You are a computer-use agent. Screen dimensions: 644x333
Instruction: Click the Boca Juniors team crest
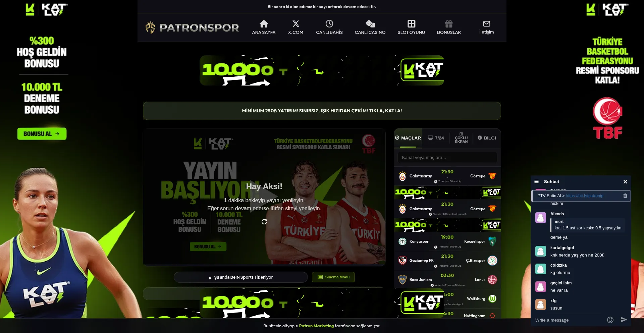(402, 280)
